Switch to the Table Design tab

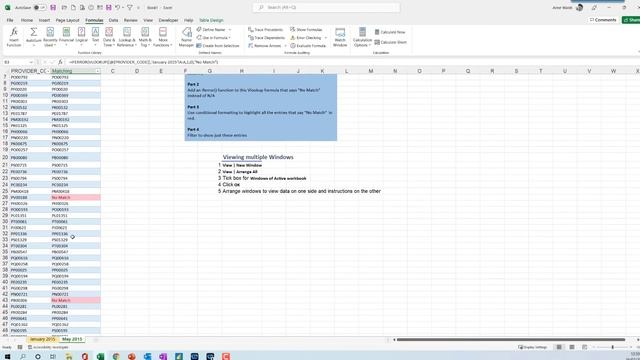(x=211, y=20)
